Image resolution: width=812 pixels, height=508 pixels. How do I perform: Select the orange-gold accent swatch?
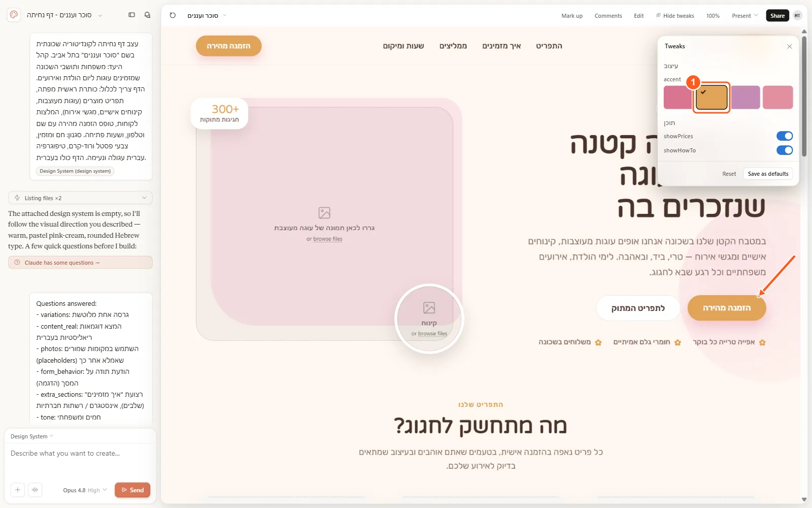712,97
